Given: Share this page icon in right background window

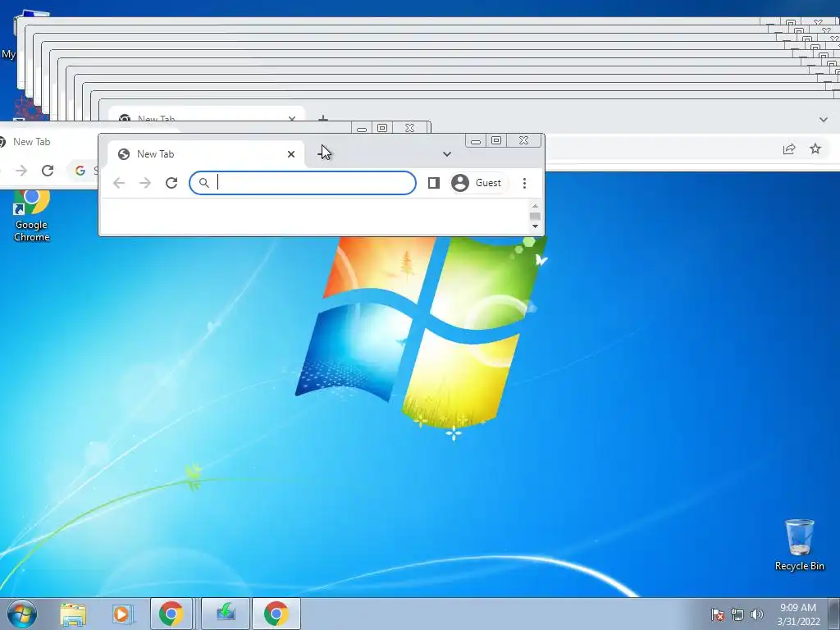Looking at the screenshot, I should (x=789, y=149).
